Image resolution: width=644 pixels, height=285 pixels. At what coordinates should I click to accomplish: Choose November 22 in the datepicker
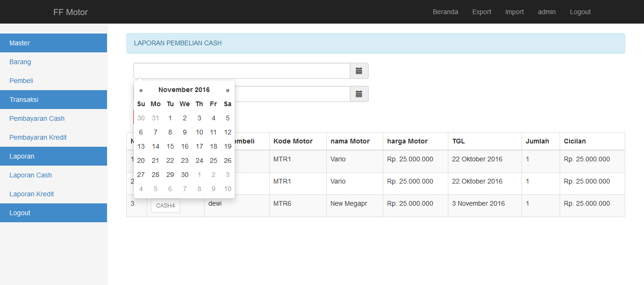click(x=170, y=161)
